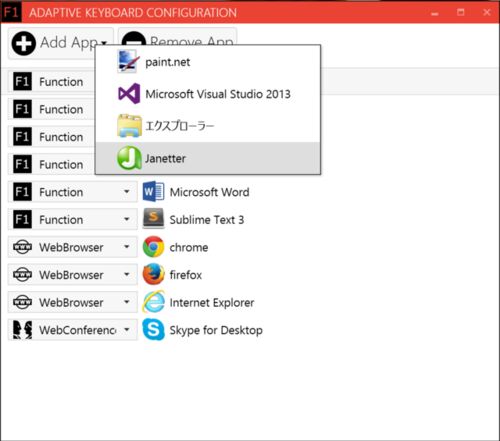Click the Microsoft Word app icon
Image resolution: width=500 pixels, height=441 pixels.
153,192
